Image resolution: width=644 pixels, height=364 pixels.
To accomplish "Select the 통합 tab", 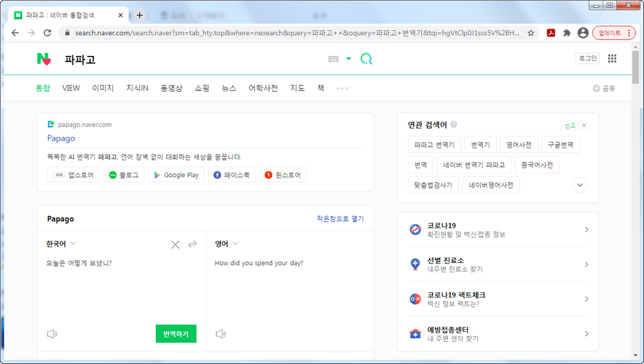I will pyautogui.click(x=43, y=88).
